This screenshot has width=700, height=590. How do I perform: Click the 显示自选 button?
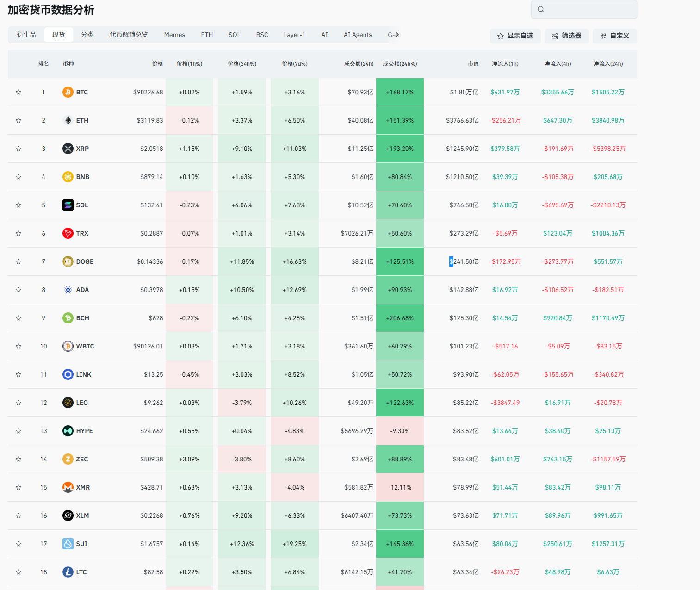(x=515, y=36)
